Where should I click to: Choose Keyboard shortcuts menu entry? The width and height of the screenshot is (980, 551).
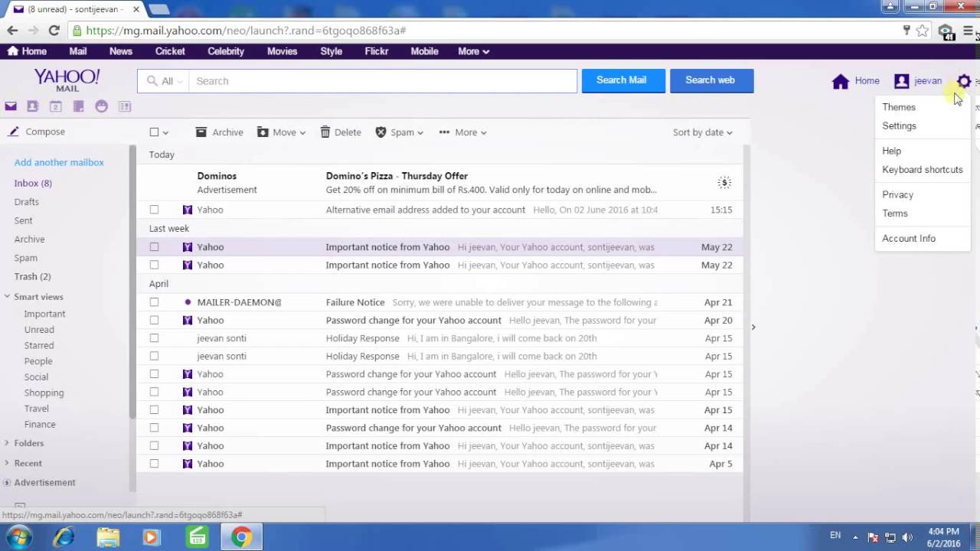click(923, 170)
